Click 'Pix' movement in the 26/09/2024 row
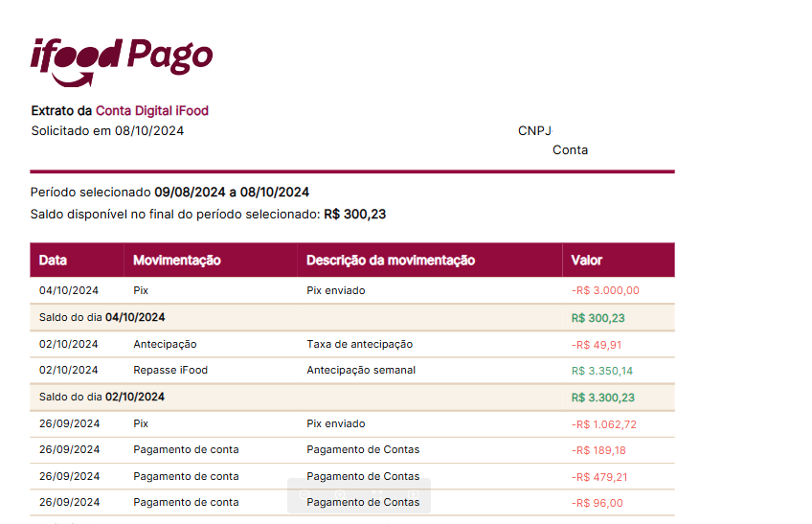The width and height of the screenshot is (812, 524). point(141,423)
